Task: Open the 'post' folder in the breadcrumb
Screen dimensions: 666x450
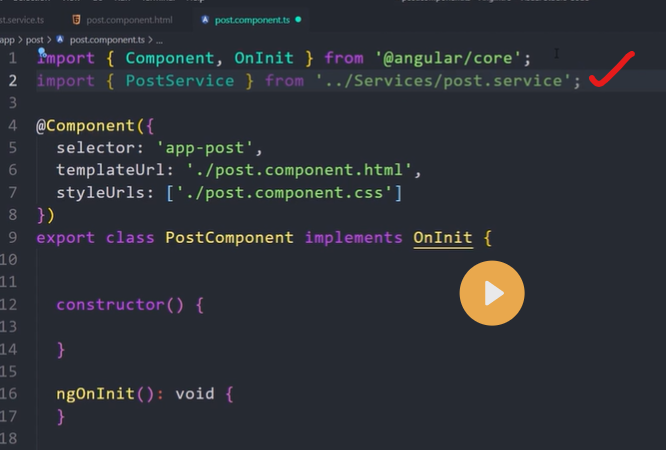Action: (34, 39)
